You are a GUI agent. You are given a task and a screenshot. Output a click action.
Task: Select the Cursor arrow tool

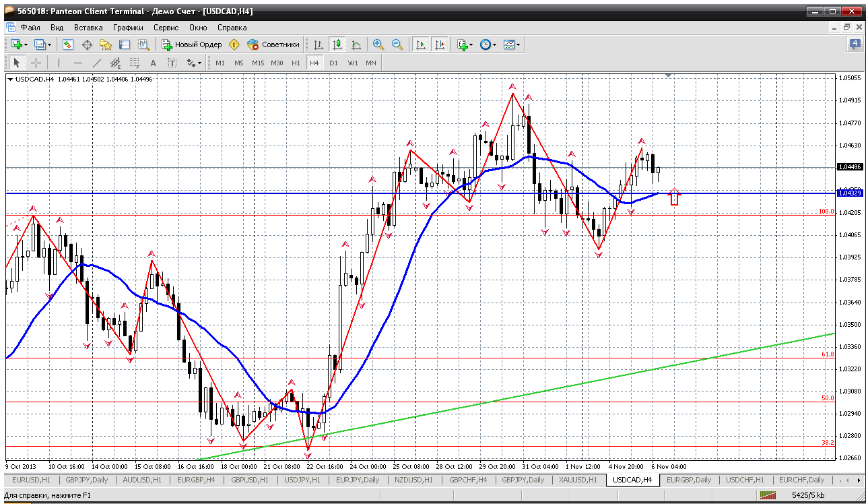coord(17,63)
